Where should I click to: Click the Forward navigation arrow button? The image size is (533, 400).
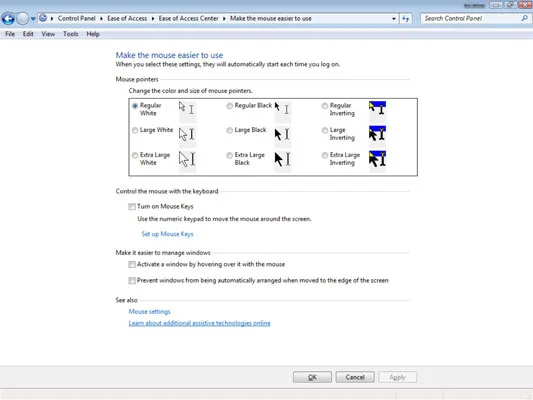pyautogui.click(x=23, y=18)
